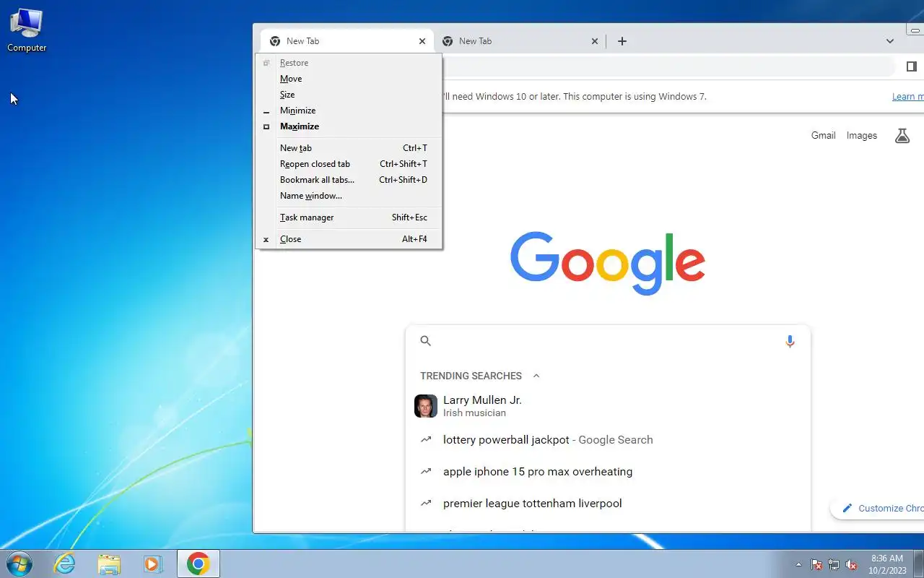Open the Images link

point(862,135)
